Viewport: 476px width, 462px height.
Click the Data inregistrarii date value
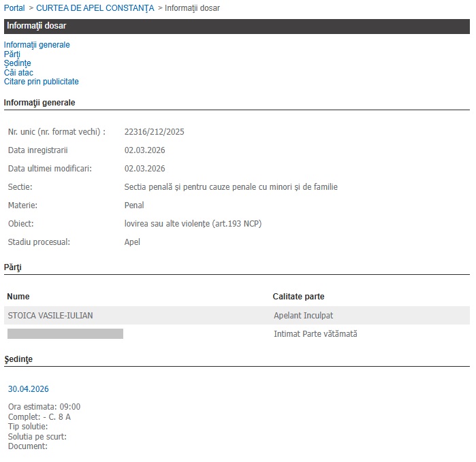coord(144,150)
